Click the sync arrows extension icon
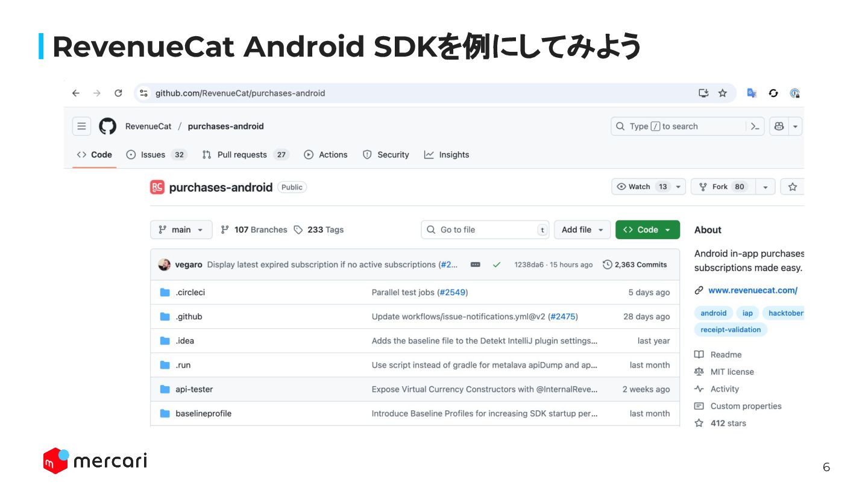 773,93
